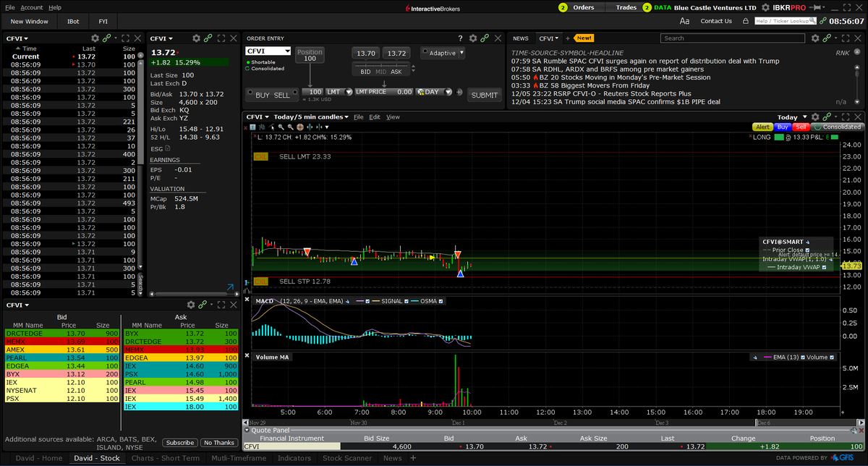Toggle Volume series checkbox

click(x=832, y=357)
